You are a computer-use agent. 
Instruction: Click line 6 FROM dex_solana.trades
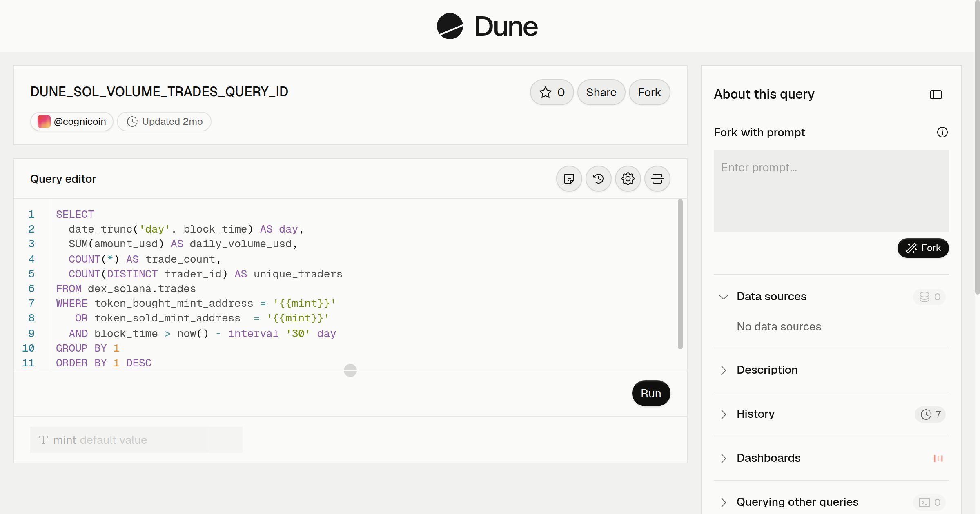point(126,288)
